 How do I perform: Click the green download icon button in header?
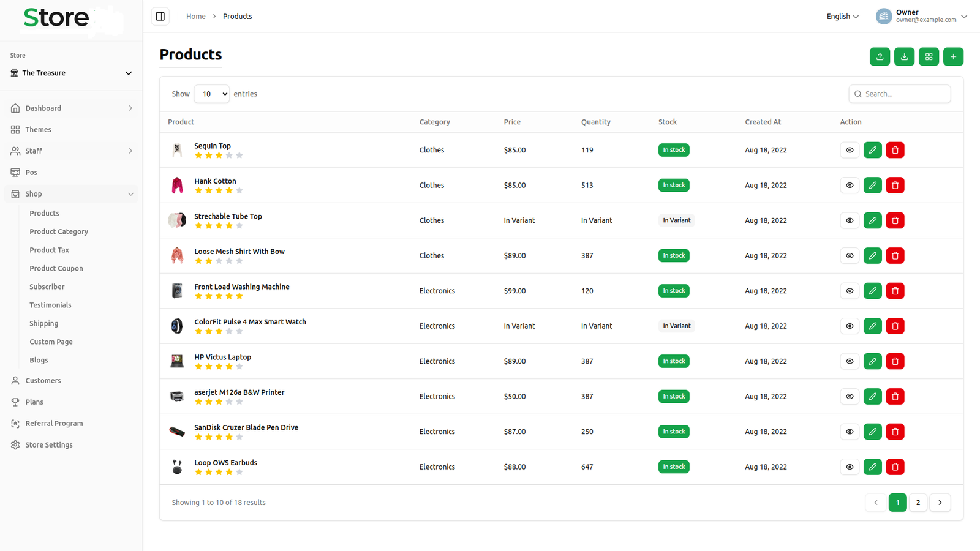tap(904, 57)
